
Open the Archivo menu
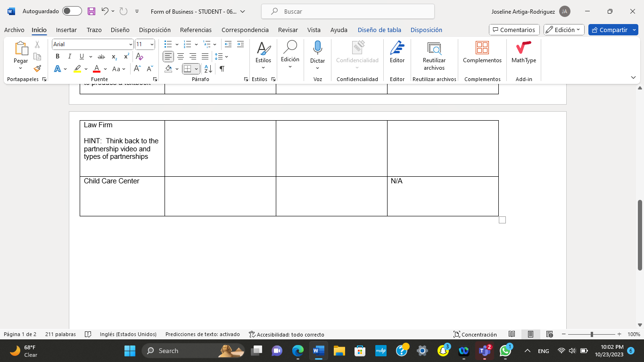click(x=14, y=30)
